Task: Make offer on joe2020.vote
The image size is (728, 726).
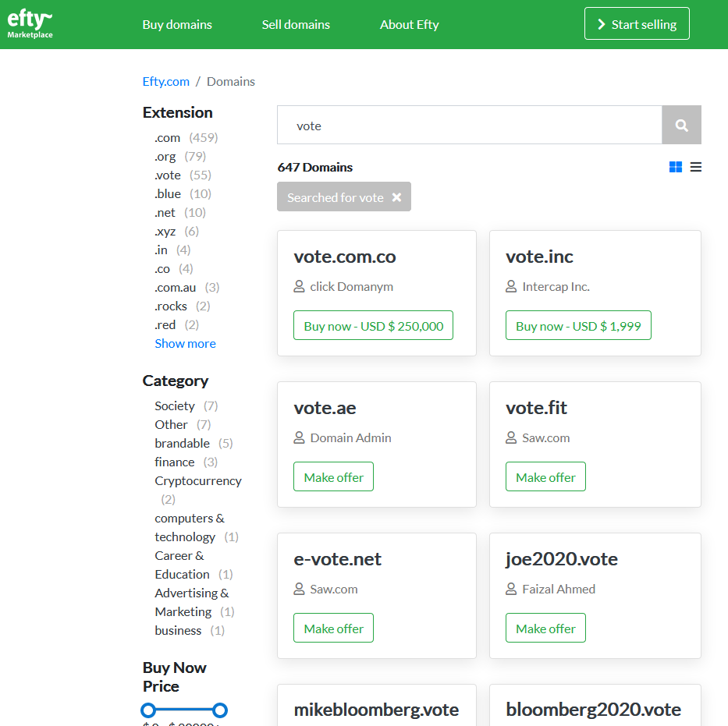Action: pyautogui.click(x=545, y=628)
